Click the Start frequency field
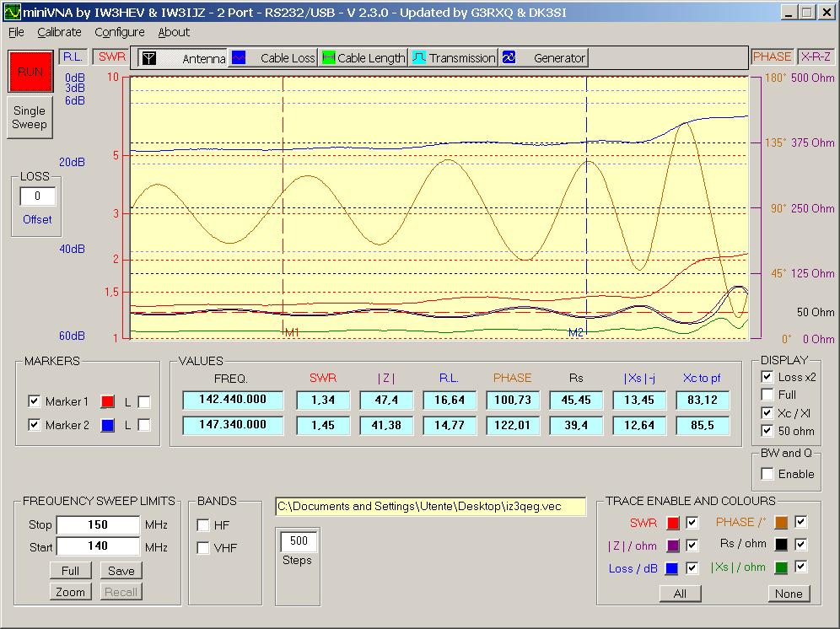 coord(98,546)
